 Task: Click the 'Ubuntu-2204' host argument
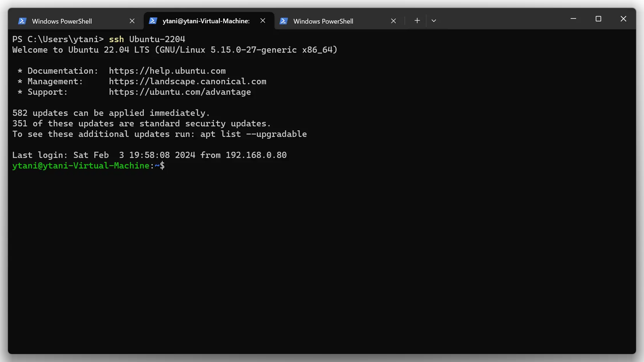tap(157, 39)
